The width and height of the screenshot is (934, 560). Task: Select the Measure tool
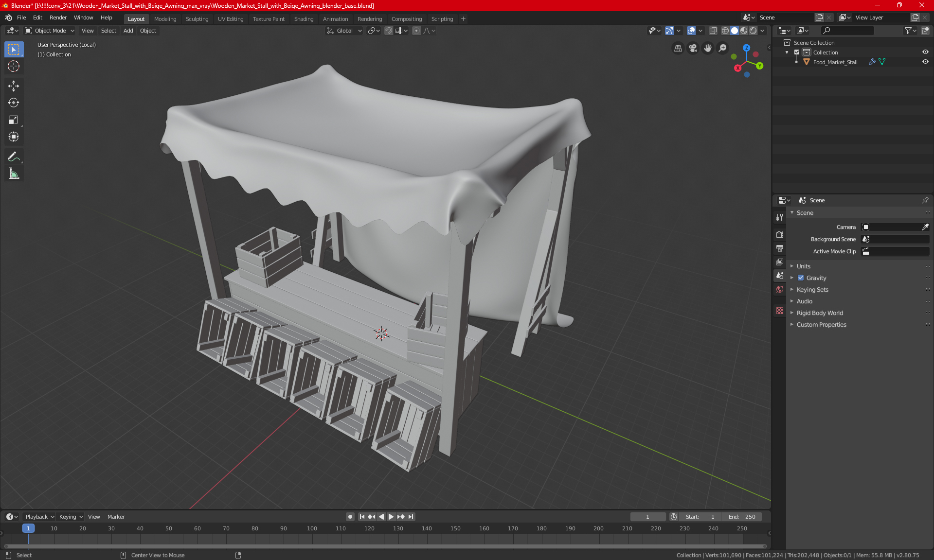[14, 174]
